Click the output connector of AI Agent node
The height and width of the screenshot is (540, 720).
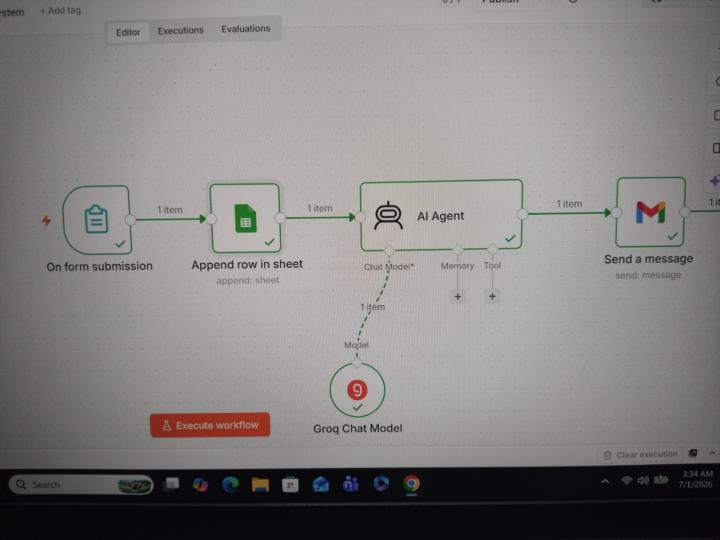coord(523,214)
